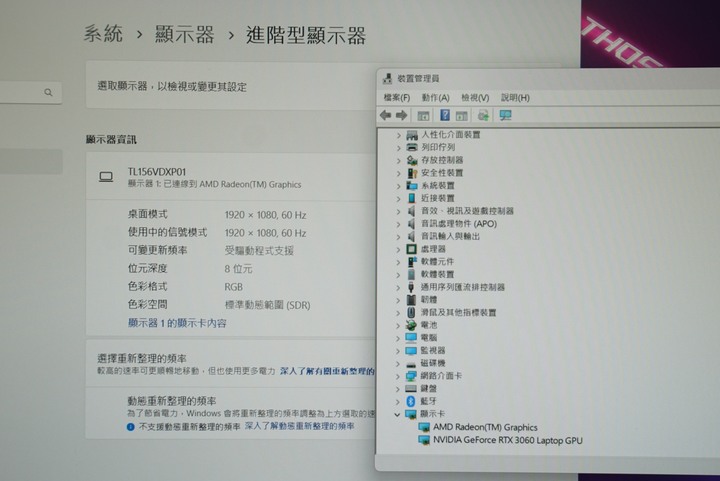Click the RGB color format value

[233, 287]
